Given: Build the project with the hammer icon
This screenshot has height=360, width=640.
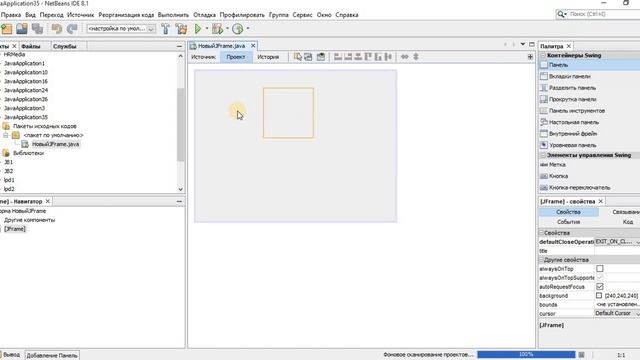Looking at the screenshot, I should (x=165, y=29).
